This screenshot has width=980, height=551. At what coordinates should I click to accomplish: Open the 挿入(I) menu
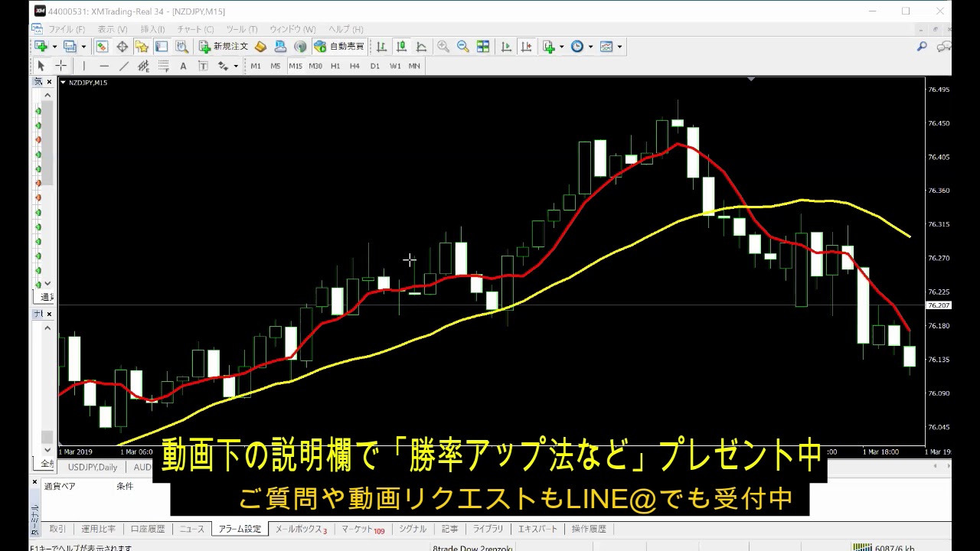click(x=152, y=29)
